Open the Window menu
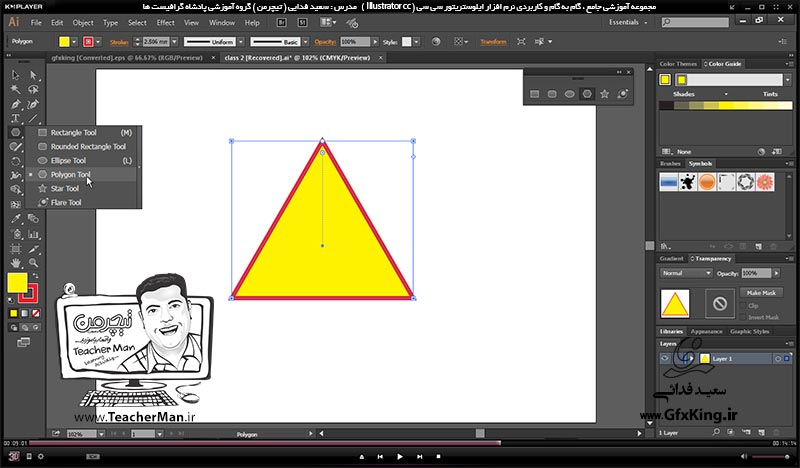Image resolution: width=800 pixels, height=468 pixels. click(222, 22)
